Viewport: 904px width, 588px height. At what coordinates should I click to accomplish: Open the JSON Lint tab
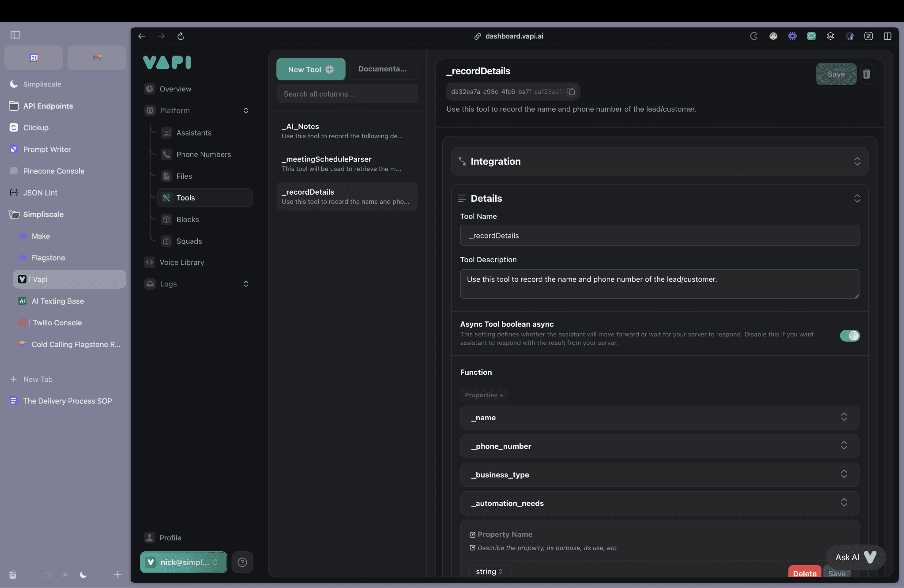(40, 192)
